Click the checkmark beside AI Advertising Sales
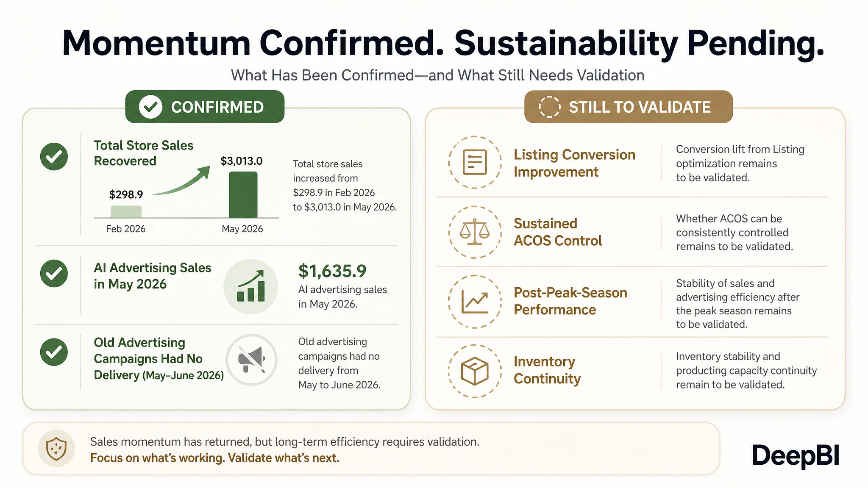The width and height of the screenshot is (868, 488). click(x=54, y=273)
